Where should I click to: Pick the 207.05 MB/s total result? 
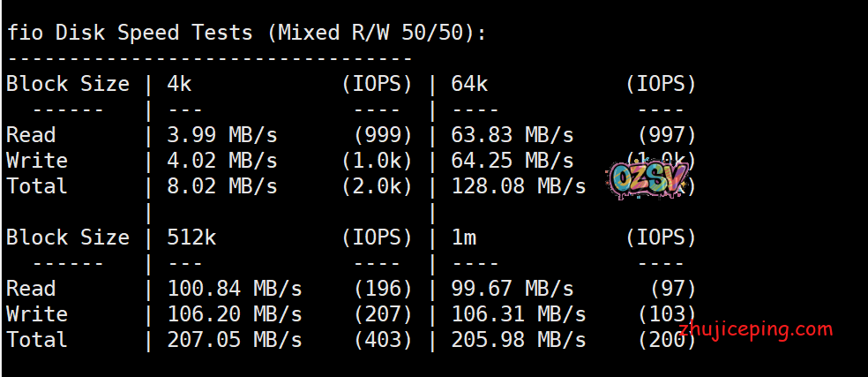click(234, 340)
